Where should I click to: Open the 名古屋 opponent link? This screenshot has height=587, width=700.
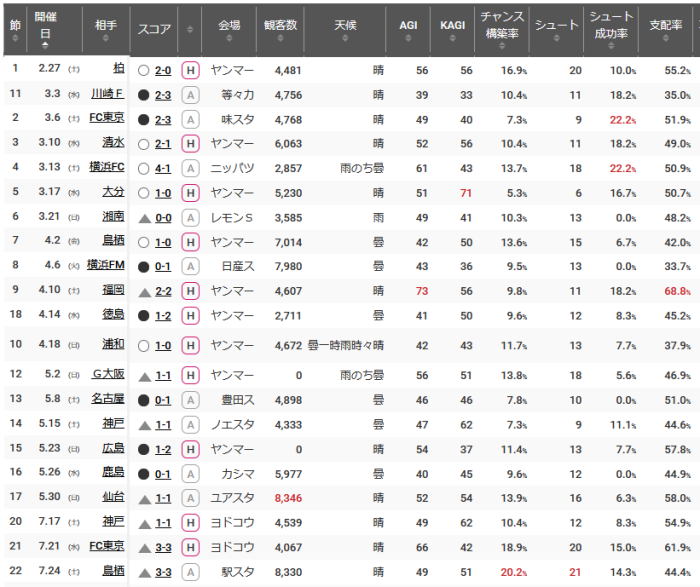click(x=106, y=400)
